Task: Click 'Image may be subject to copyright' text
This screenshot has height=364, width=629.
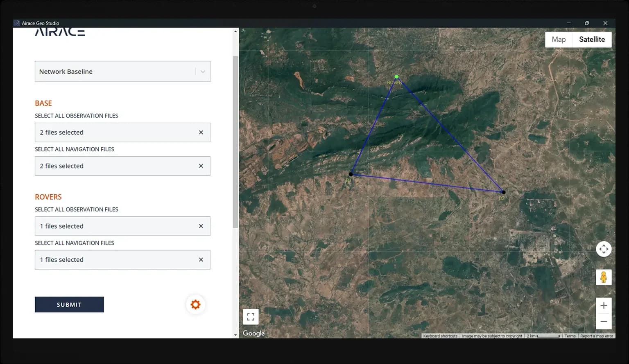Action: tap(492, 336)
